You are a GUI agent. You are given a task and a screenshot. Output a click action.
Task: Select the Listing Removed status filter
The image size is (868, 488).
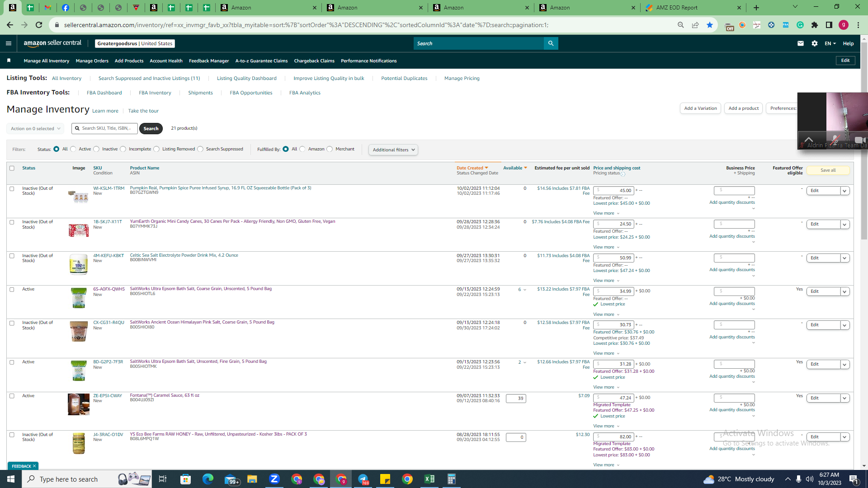[156, 149]
